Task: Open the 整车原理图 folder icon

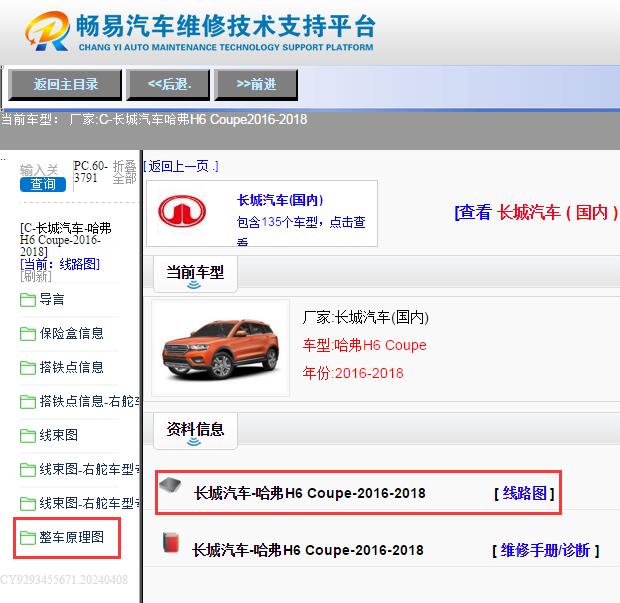Action: pyautogui.click(x=28, y=538)
